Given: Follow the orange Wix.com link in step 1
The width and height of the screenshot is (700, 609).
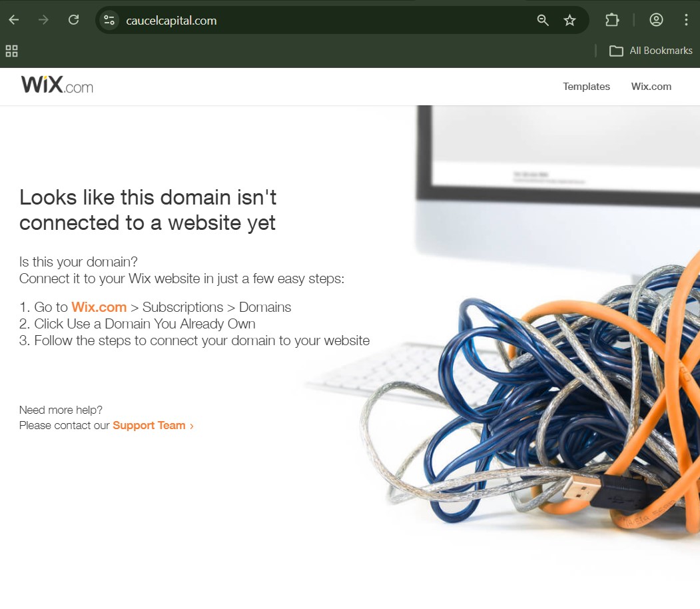Looking at the screenshot, I should pyautogui.click(x=99, y=307).
